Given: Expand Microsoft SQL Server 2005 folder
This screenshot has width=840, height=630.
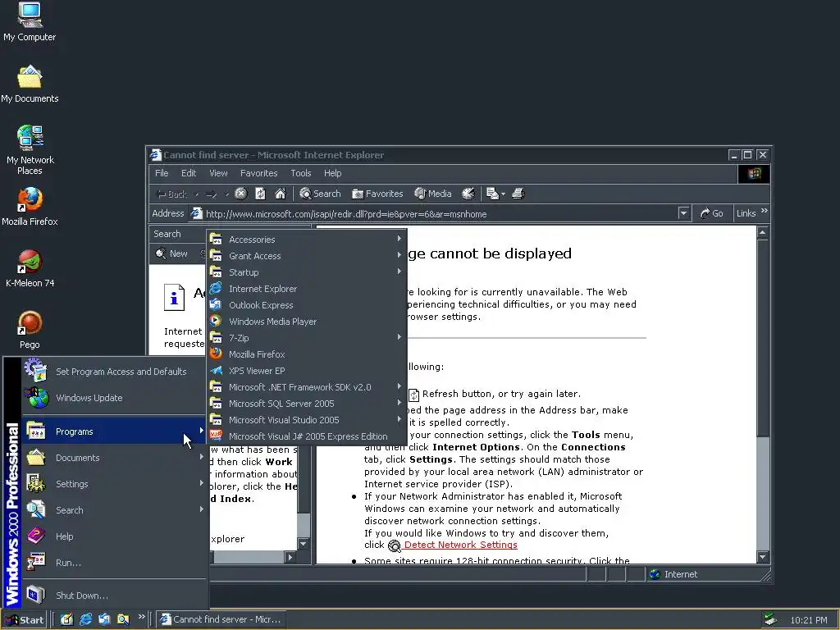Looking at the screenshot, I should [307, 404].
